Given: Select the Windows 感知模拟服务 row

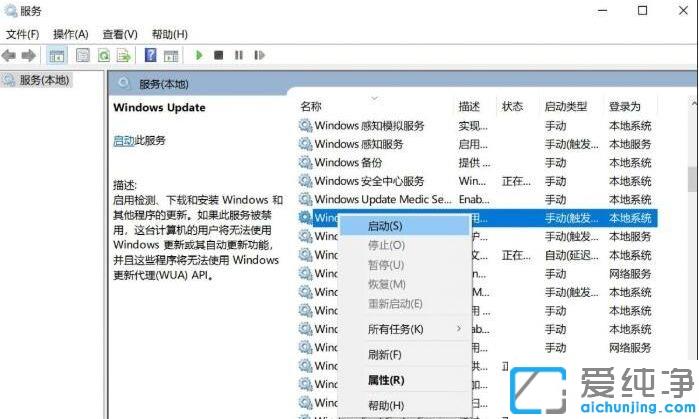Looking at the screenshot, I should [477, 126].
